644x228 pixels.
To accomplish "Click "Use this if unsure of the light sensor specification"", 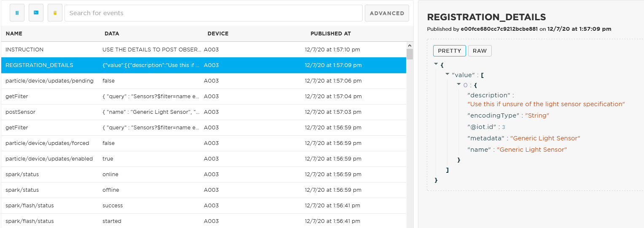I will pos(546,104).
